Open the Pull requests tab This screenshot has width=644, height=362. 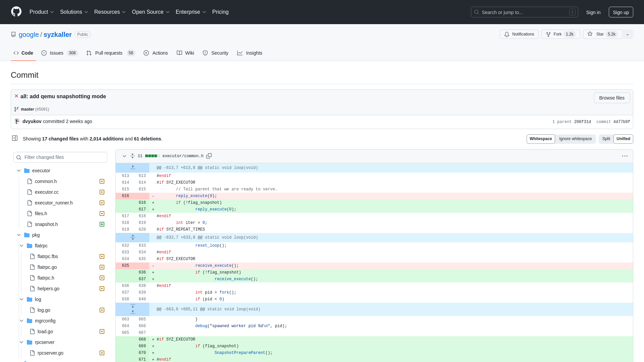110,53
